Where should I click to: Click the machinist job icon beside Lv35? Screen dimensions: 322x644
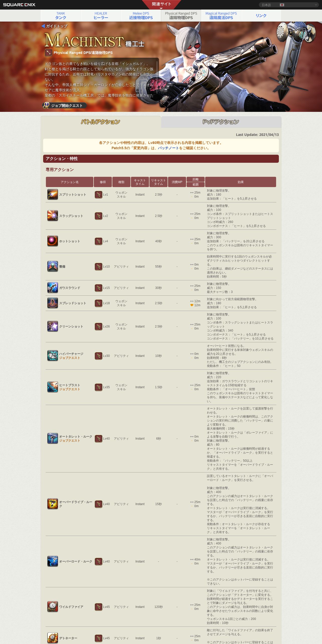pos(99,387)
